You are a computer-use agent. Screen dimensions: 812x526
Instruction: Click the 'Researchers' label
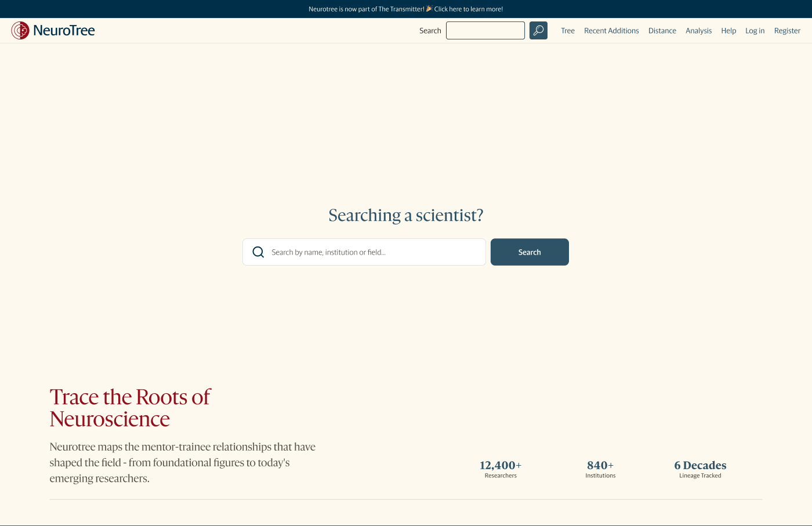(501, 476)
